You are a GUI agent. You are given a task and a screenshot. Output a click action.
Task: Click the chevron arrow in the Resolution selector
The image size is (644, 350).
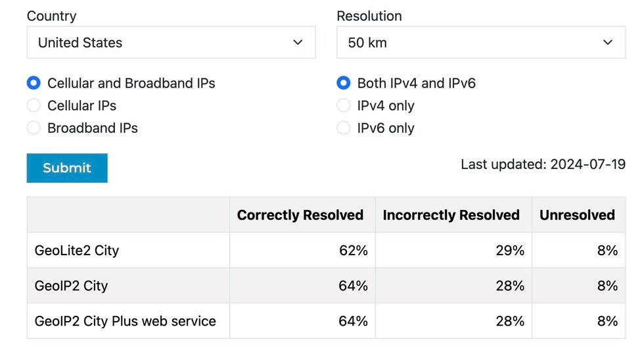(x=607, y=42)
